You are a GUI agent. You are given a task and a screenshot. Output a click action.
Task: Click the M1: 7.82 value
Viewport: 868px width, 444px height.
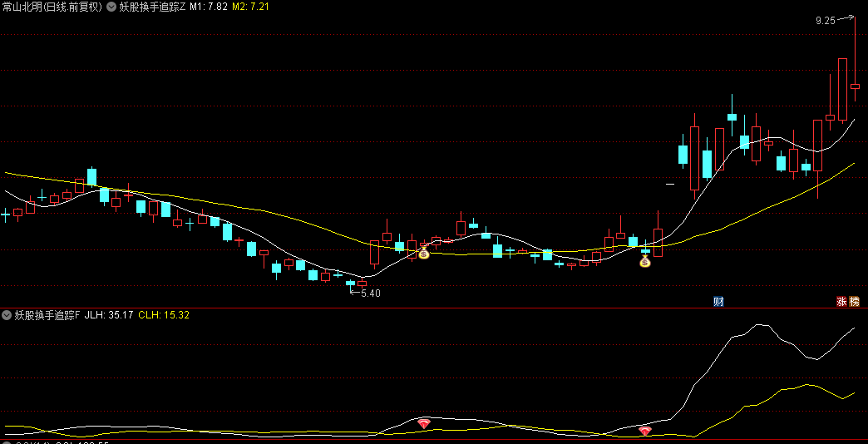209,7
